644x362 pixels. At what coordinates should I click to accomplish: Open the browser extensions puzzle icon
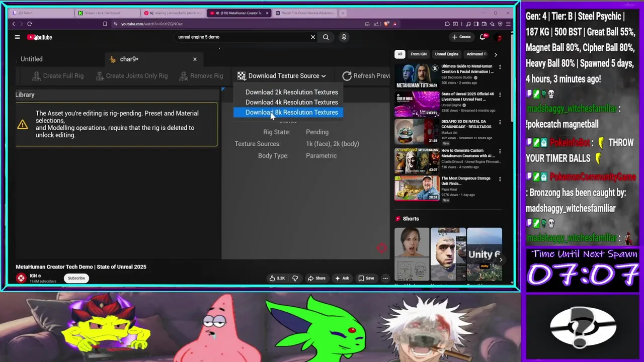(447, 24)
